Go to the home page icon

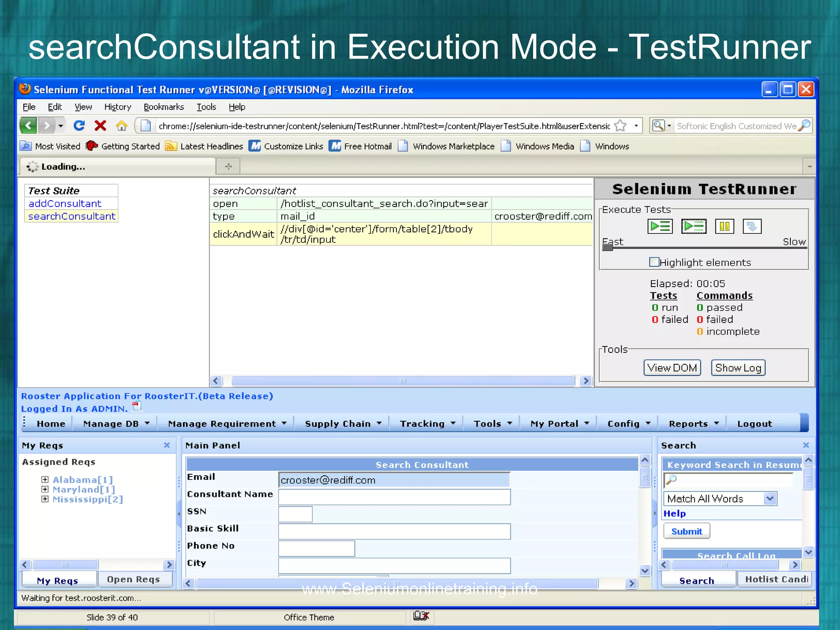coord(121,126)
